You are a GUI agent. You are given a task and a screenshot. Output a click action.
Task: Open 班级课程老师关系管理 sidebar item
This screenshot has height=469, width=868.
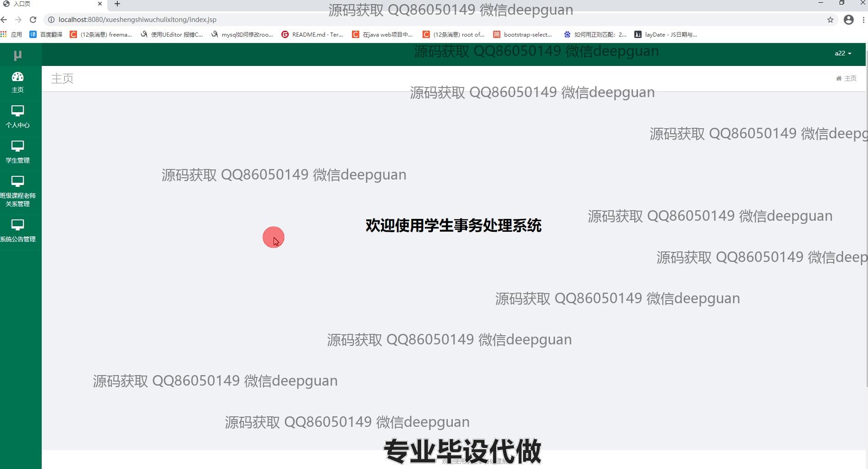pyautogui.click(x=17, y=191)
